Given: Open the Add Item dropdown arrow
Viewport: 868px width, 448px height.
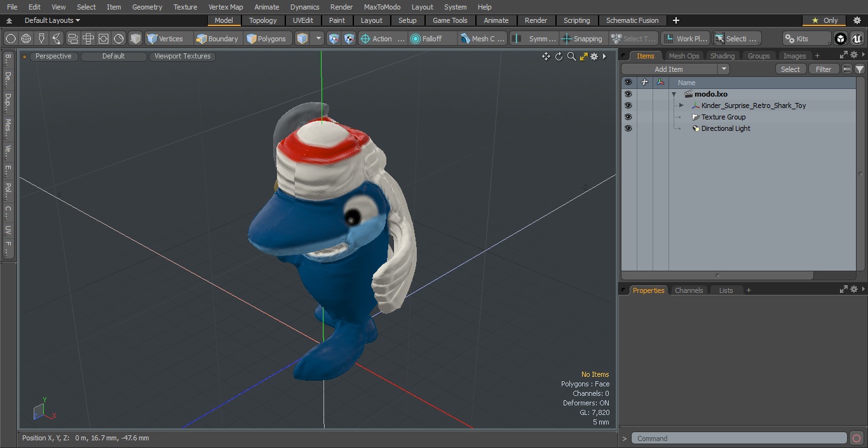Looking at the screenshot, I should pyautogui.click(x=724, y=69).
